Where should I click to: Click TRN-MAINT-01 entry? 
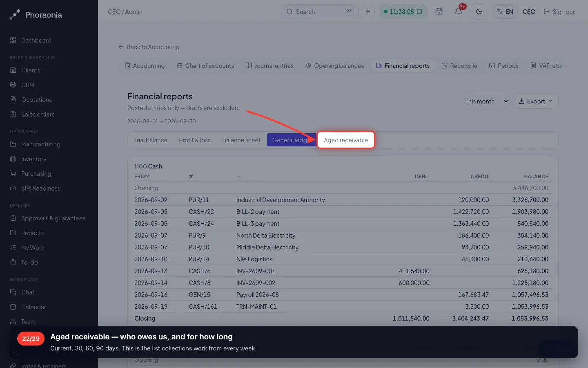(x=256, y=307)
